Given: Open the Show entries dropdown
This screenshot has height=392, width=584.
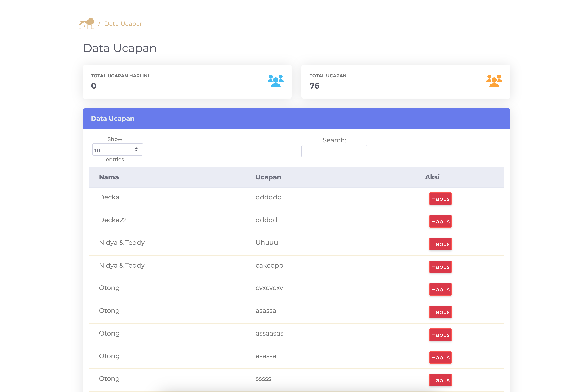Looking at the screenshot, I should coord(118,150).
